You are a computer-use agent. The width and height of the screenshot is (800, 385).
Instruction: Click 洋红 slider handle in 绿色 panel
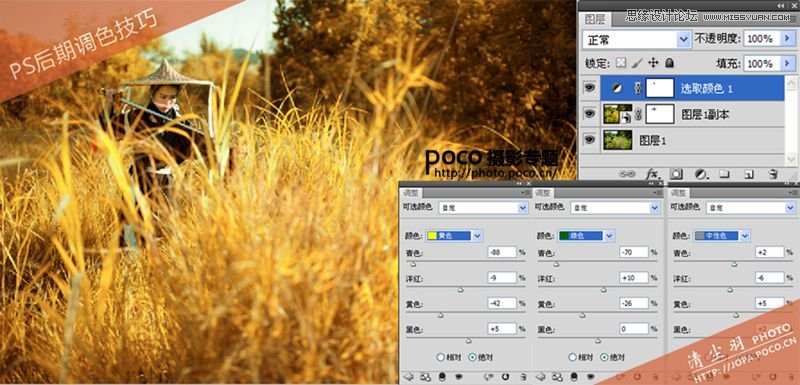coord(604,290)
